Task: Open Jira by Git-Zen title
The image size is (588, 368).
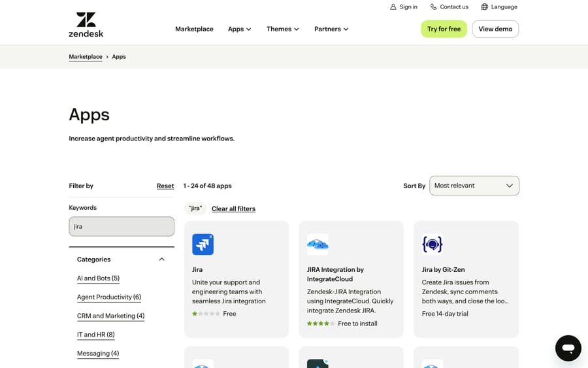Action: coord(443,269)
